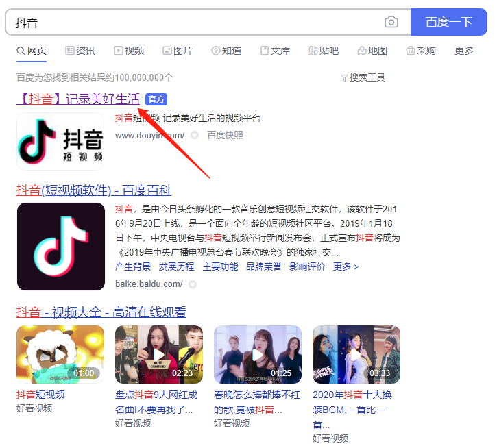Screen dimensions: 497x448
Task: Open 春晚怎么捧都捧不红的歌 video title
Action: [x=257, y=402]
